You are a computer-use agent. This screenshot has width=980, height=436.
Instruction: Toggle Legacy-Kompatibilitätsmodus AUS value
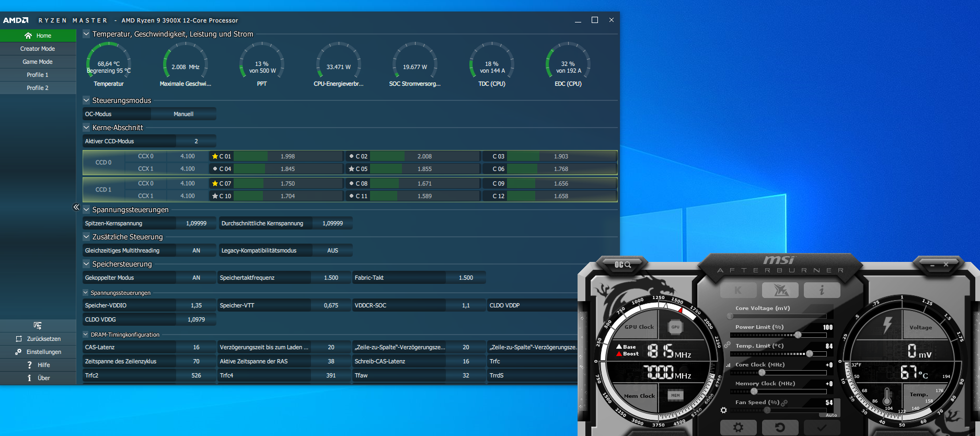click(x=332, y=250)
